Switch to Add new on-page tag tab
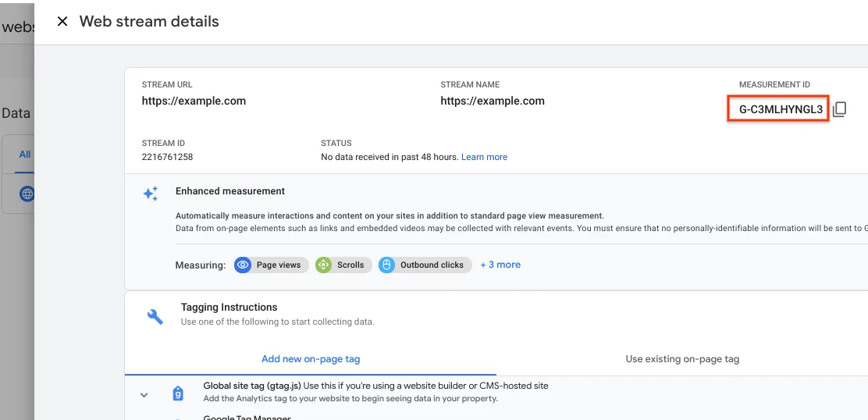This screenshot has width=868, height=420. pos(311,359)
